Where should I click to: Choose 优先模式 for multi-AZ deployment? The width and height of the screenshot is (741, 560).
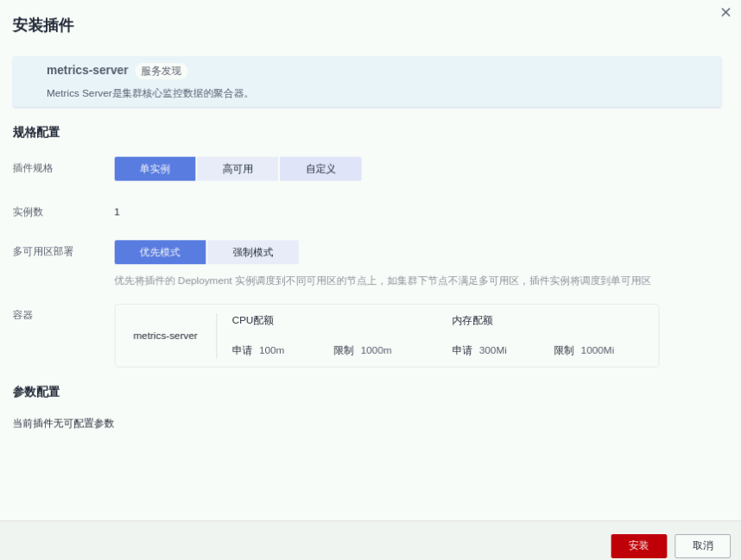160,252
